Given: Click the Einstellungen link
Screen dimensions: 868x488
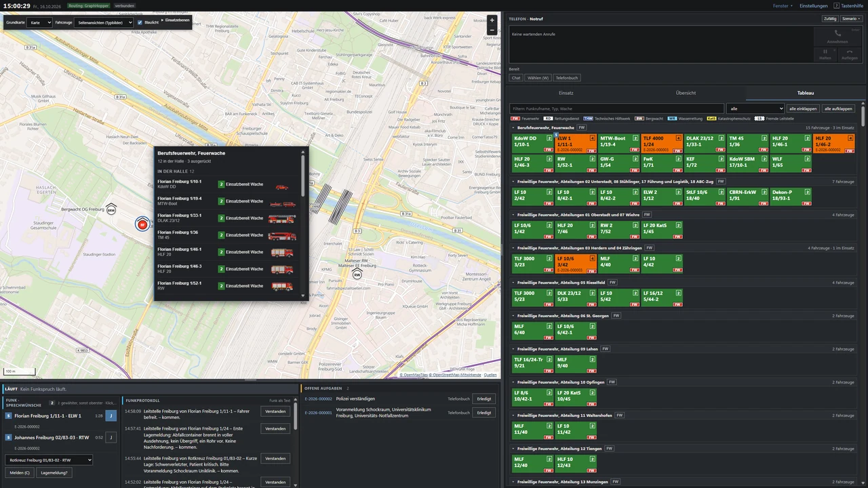Looking at the screenshot, I should click(813, 5).
